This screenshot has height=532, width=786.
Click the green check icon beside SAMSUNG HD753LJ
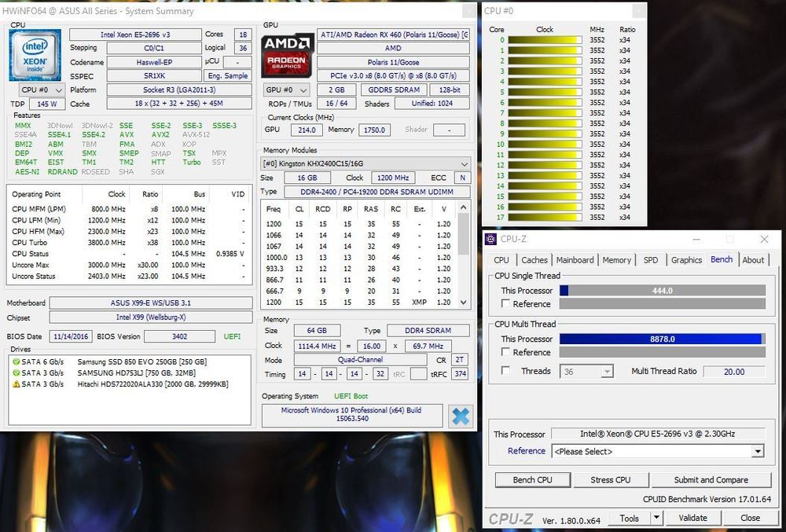[16, 372]
